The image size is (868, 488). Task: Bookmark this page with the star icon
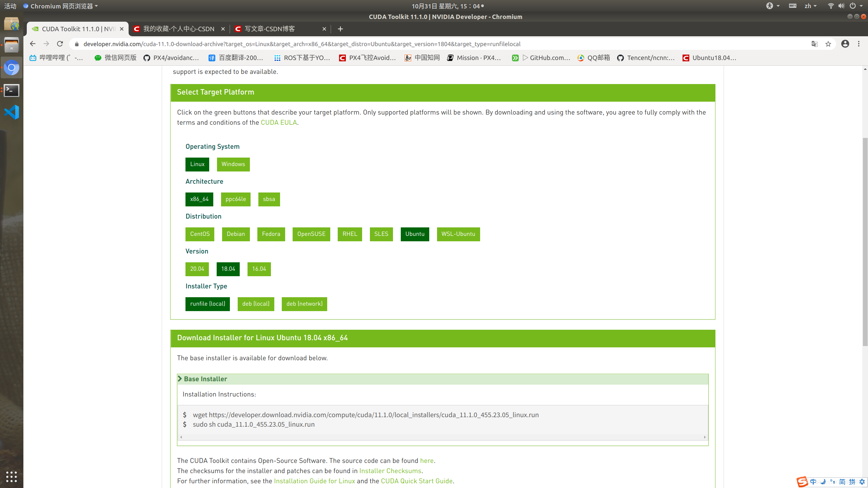pyautogui.click(x=828, y=44)
